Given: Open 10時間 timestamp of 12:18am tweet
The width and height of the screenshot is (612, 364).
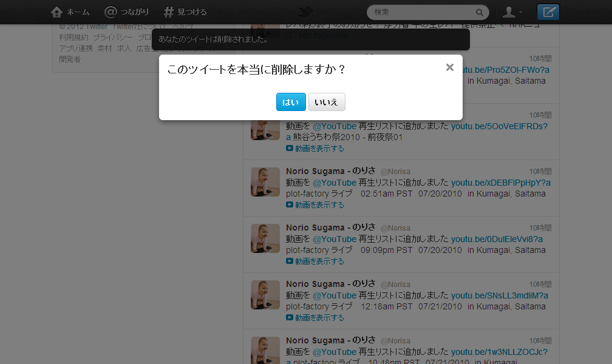Looking at the screenshot, I should (x=540, y=285).
